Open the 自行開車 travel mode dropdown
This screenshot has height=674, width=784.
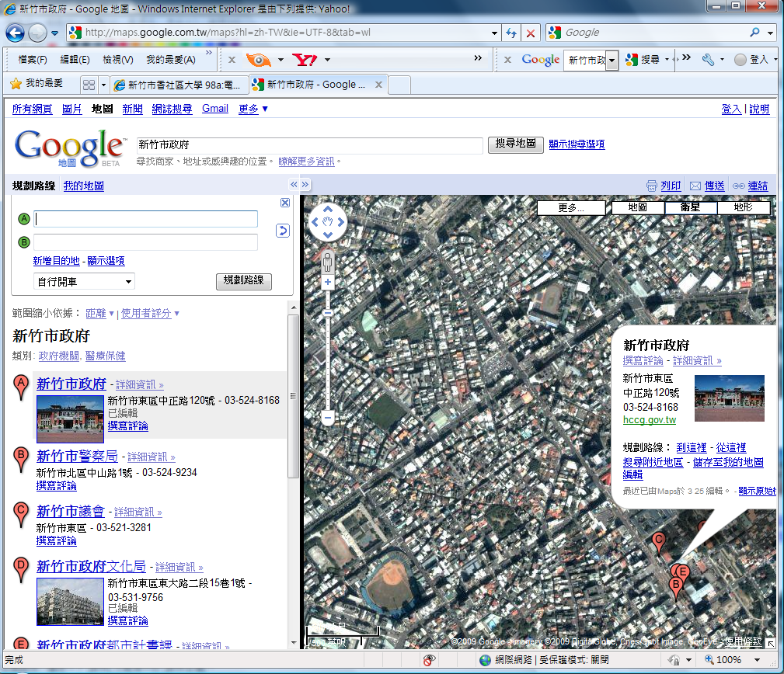pyautogui.click(x=84, y=282)
